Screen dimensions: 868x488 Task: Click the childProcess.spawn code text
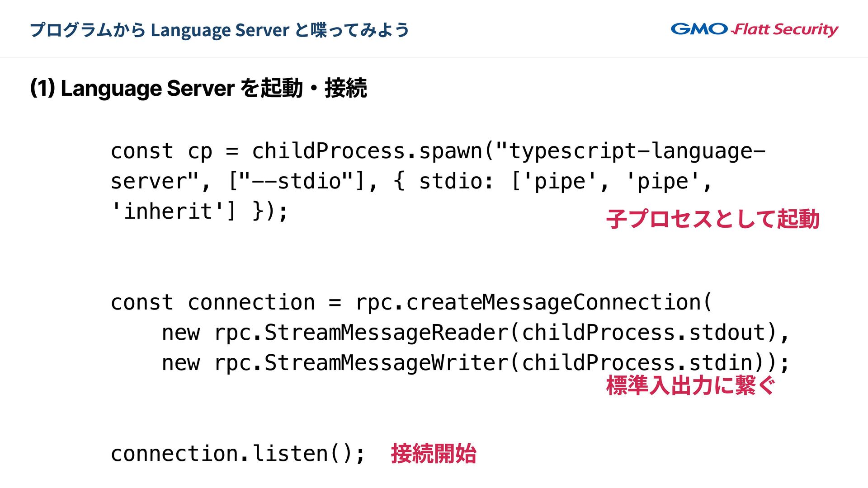[x=367, y=151]
